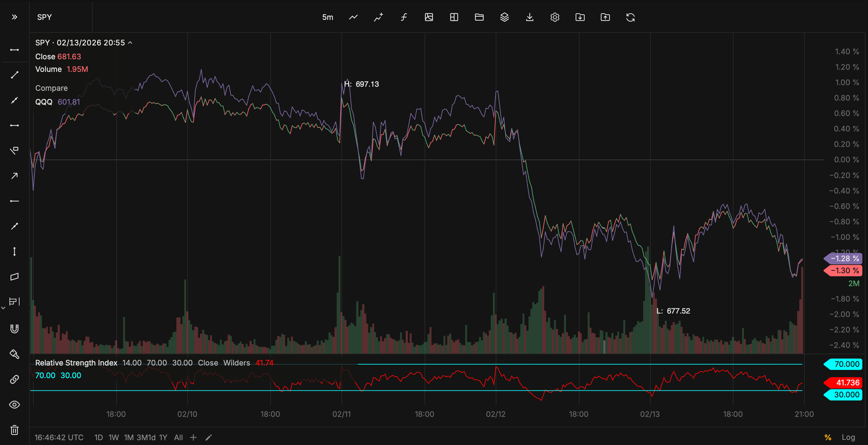Refresh the chart data
The width and height of the screenshot is (868, 445).
tap(631, 17)
